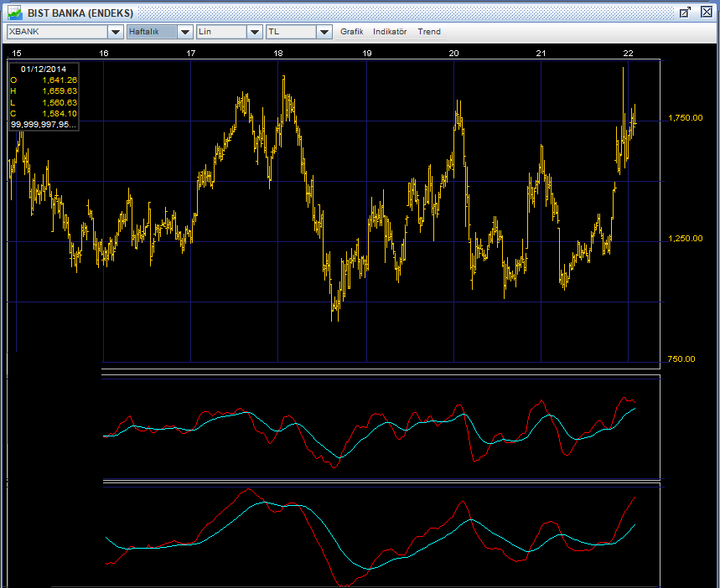
Task: Click the year 22 time axis label
Action: 628,54
